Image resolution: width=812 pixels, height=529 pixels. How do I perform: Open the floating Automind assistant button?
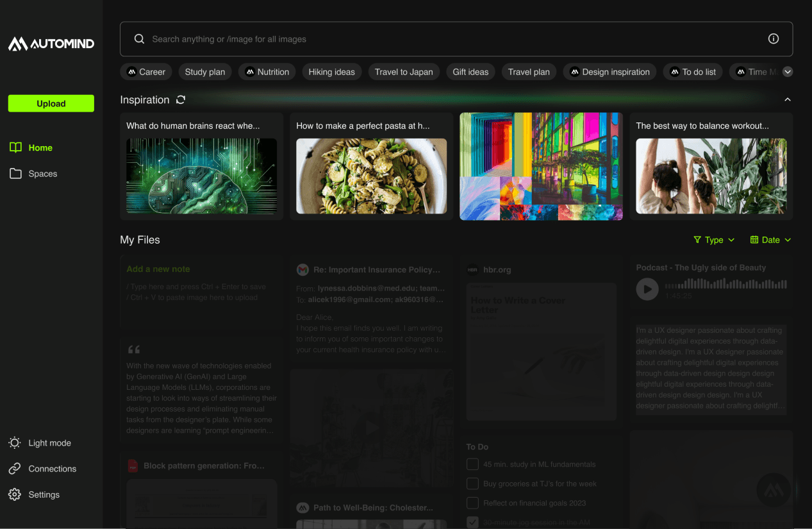click(774, 490)
